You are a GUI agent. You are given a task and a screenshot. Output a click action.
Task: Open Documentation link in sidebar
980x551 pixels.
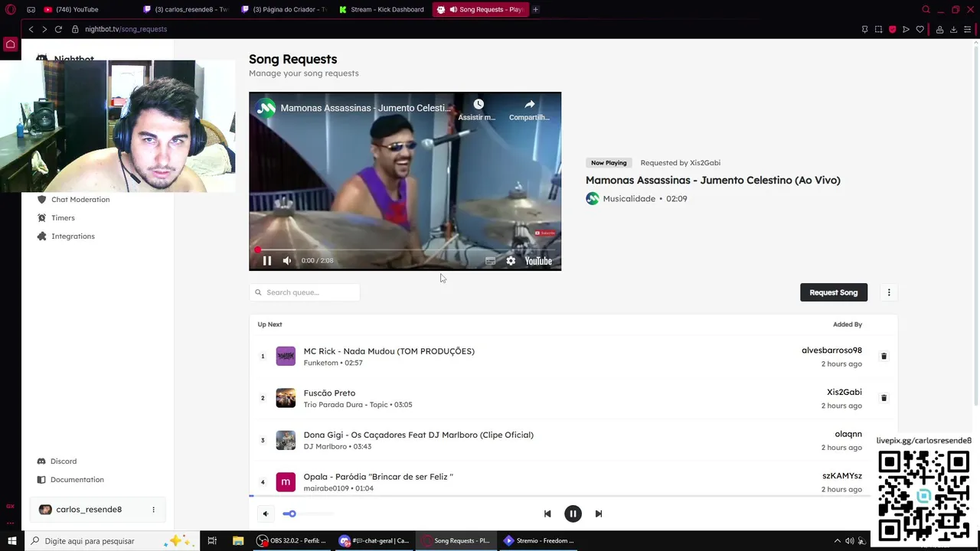77,480
